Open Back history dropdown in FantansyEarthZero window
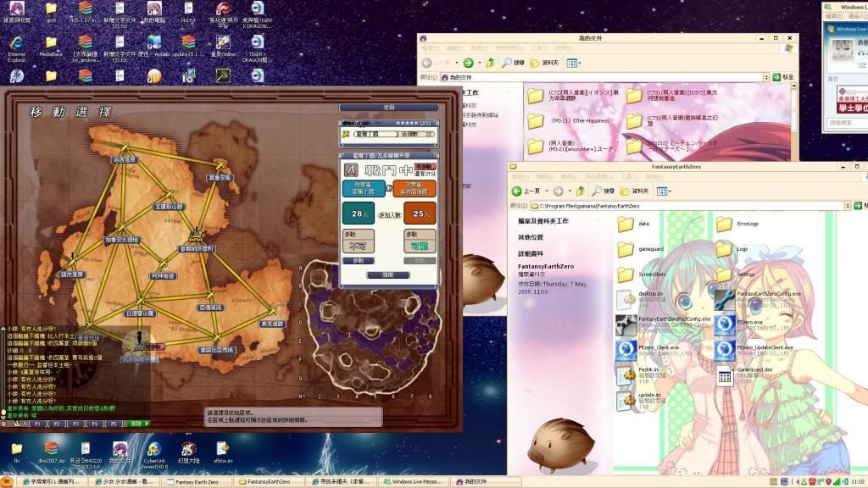The image size is (868, 488). (x=547, y=191)
